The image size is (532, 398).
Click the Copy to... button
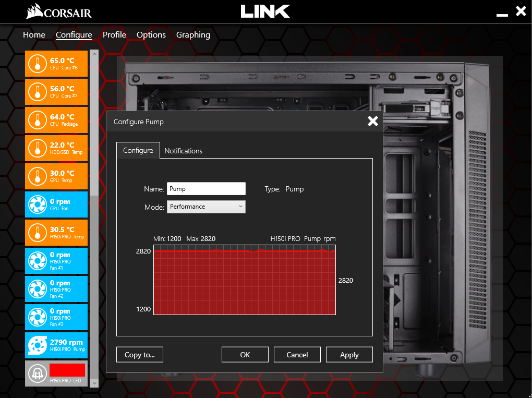point(140,355)
